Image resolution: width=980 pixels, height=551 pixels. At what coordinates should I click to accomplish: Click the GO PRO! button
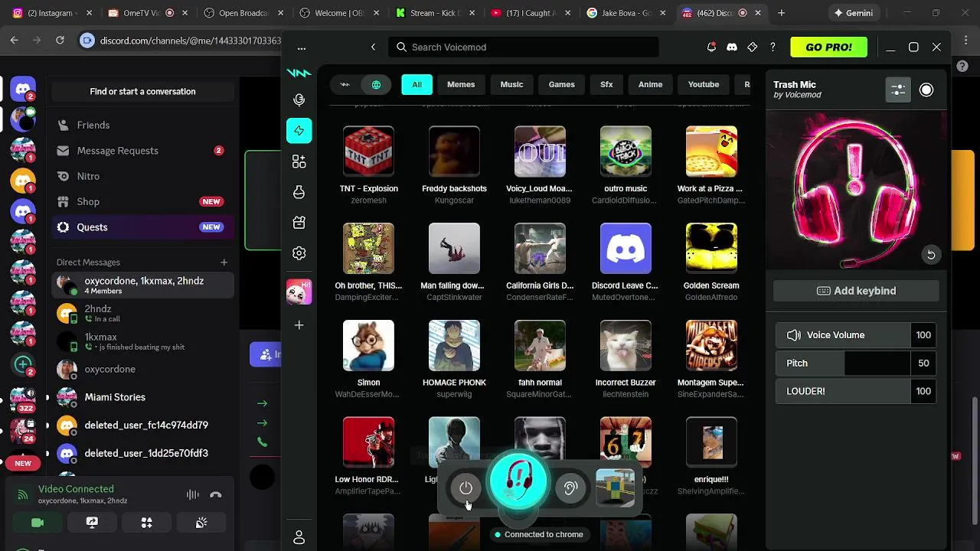tap(829, 47)
